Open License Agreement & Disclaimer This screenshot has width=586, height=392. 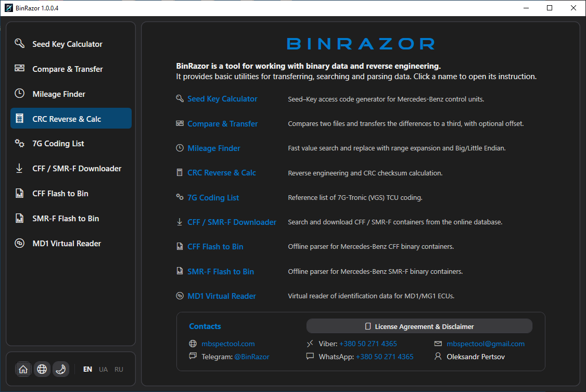pos(419,326)
